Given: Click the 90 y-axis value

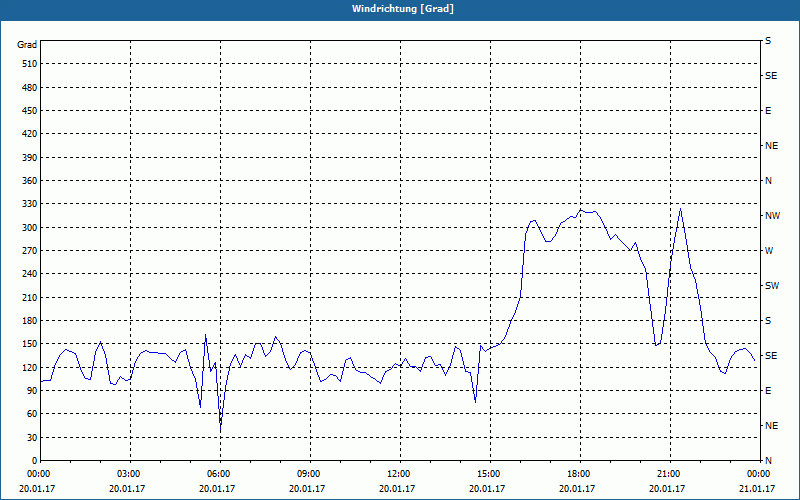Looking at the screenshot, I should (x=32, y=391).
